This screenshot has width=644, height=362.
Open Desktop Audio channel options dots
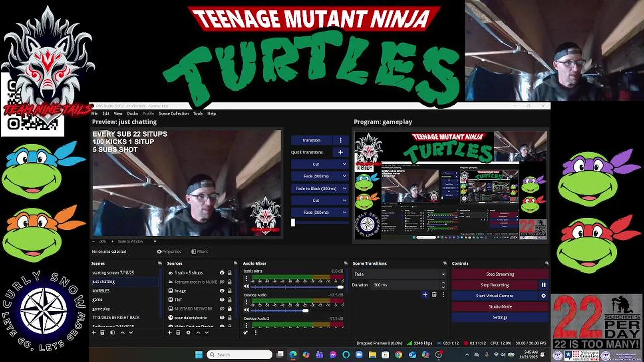247,303
